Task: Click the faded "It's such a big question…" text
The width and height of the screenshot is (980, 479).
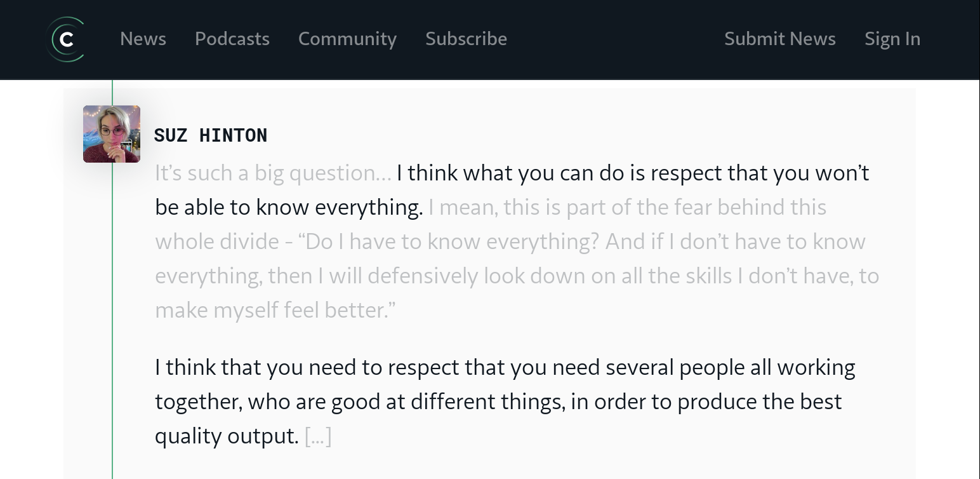Action: (x=273, y=173)
